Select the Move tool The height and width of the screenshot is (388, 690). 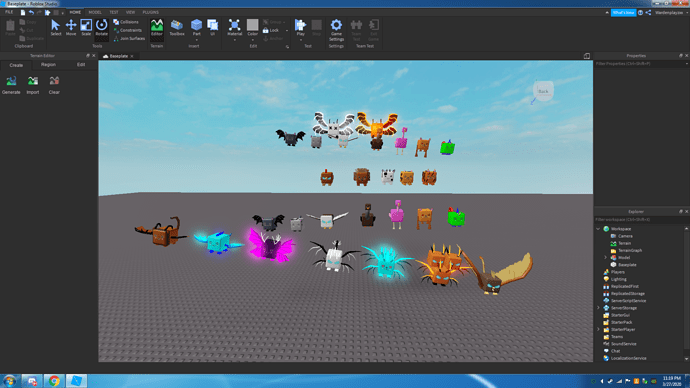pyautogui.click(x=71, y=27)
